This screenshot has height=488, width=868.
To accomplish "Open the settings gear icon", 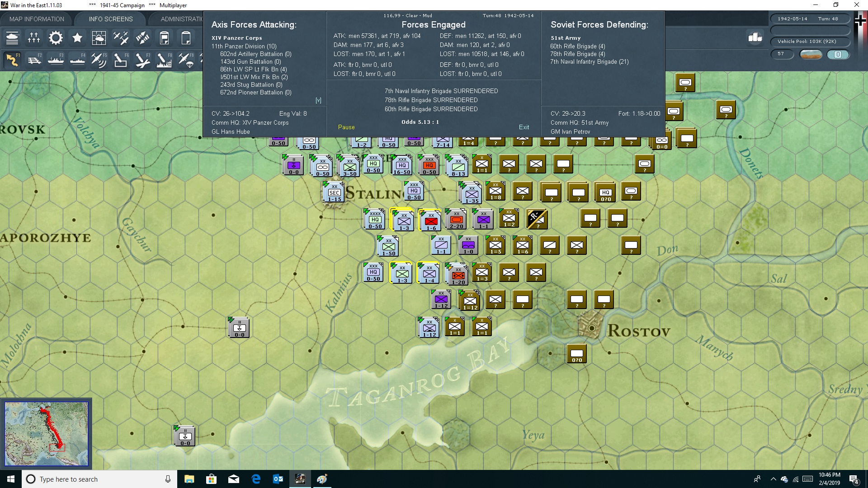I will 56,38.
